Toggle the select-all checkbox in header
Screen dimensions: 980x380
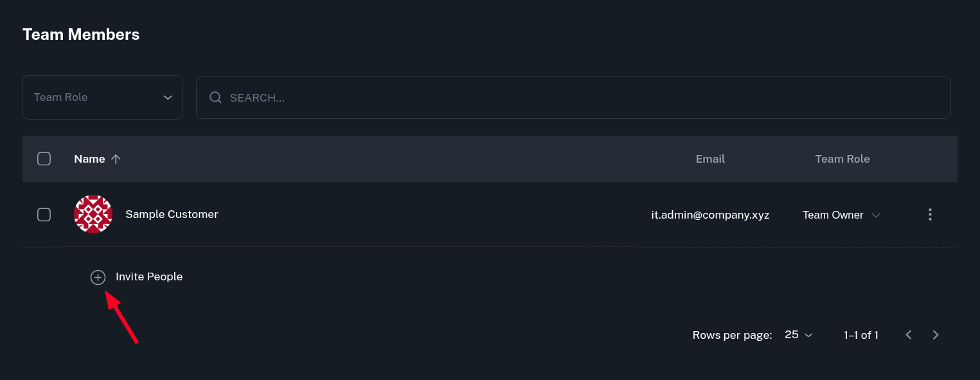pos(44,159)
